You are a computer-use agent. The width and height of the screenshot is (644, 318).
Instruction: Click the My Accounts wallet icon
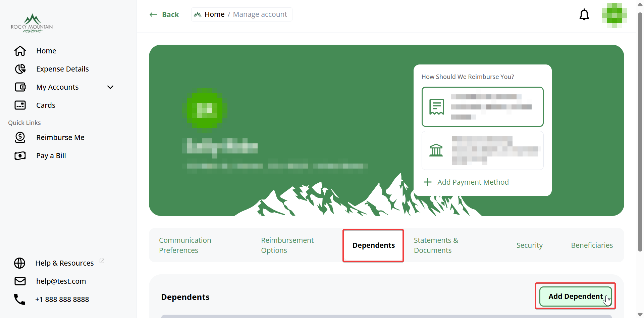[x=20, y=87]
